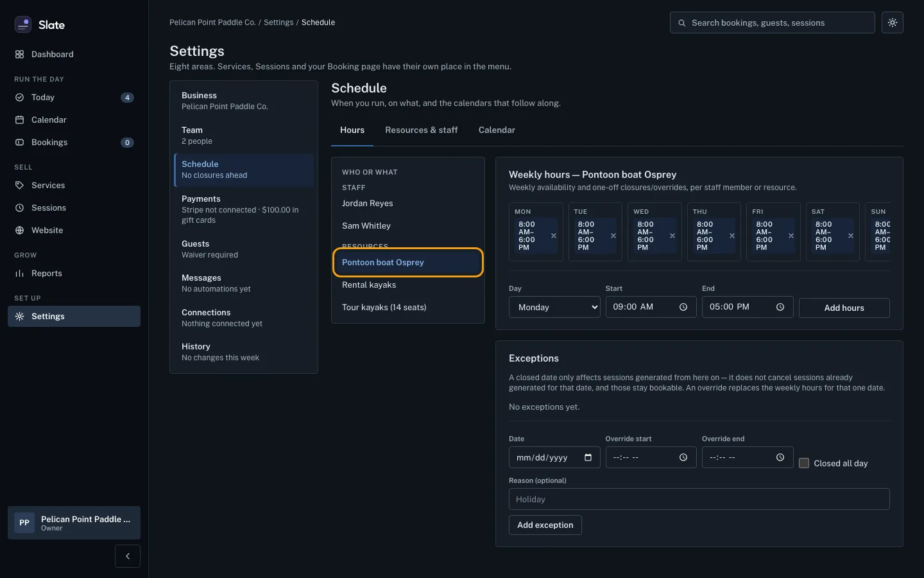Focus the search bookings field
Screen dimensions: 924x578
point(773,22)
